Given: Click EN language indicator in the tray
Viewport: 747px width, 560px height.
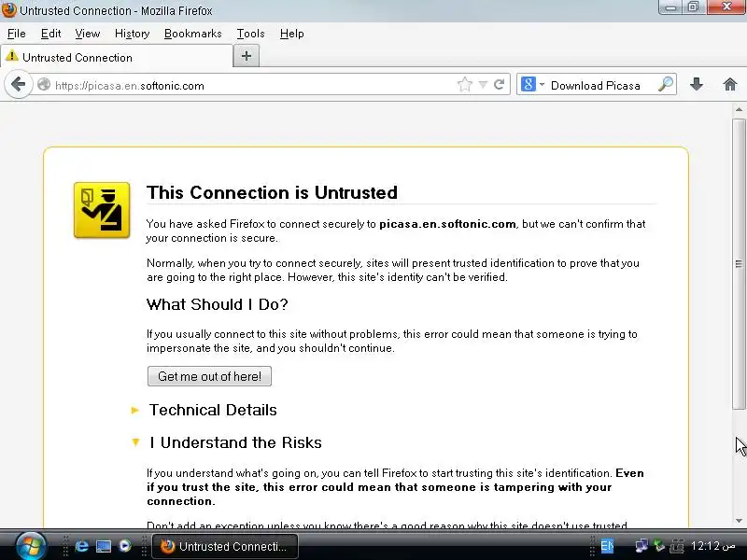Looking at the screenshot, I should click(x=607, y=546).
